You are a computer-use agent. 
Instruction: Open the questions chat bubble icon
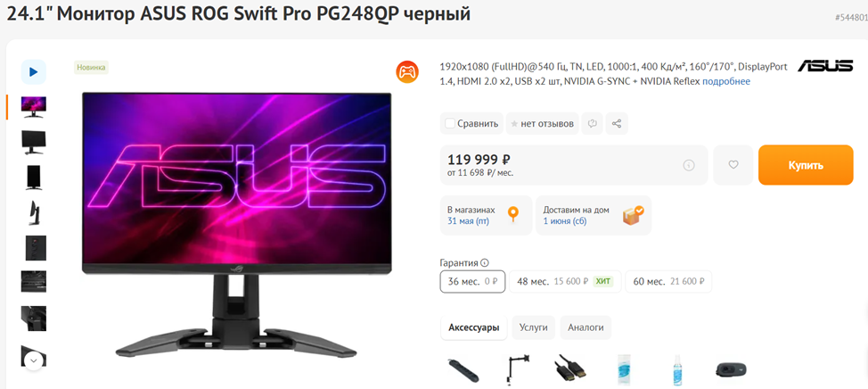(x=593, y=124)
